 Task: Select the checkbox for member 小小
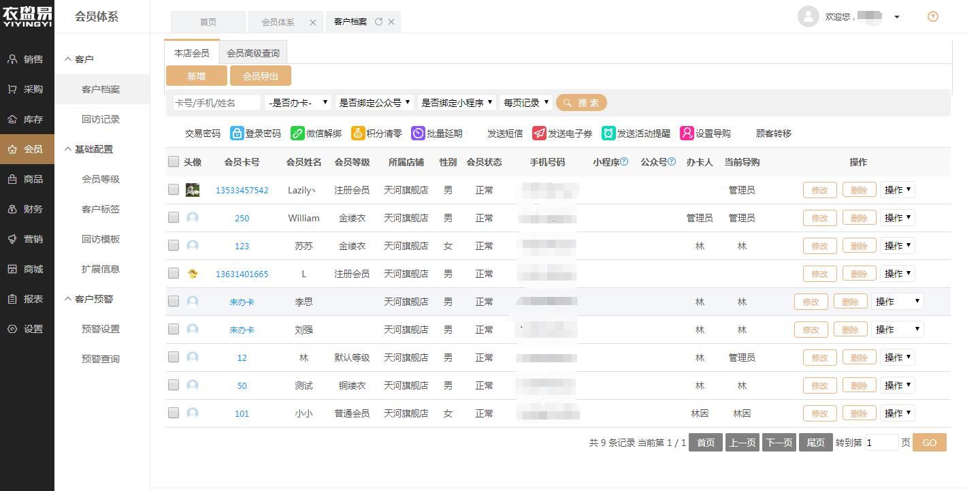[174, 413]
